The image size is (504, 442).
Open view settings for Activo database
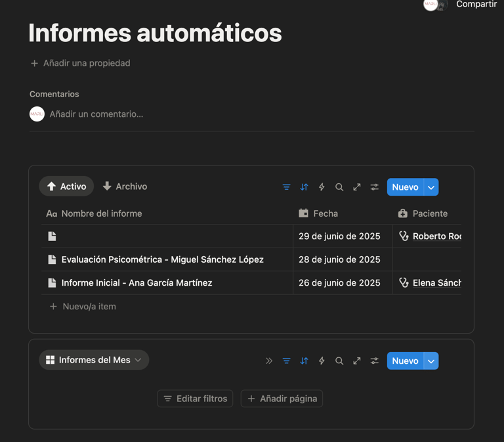(375, 187)
